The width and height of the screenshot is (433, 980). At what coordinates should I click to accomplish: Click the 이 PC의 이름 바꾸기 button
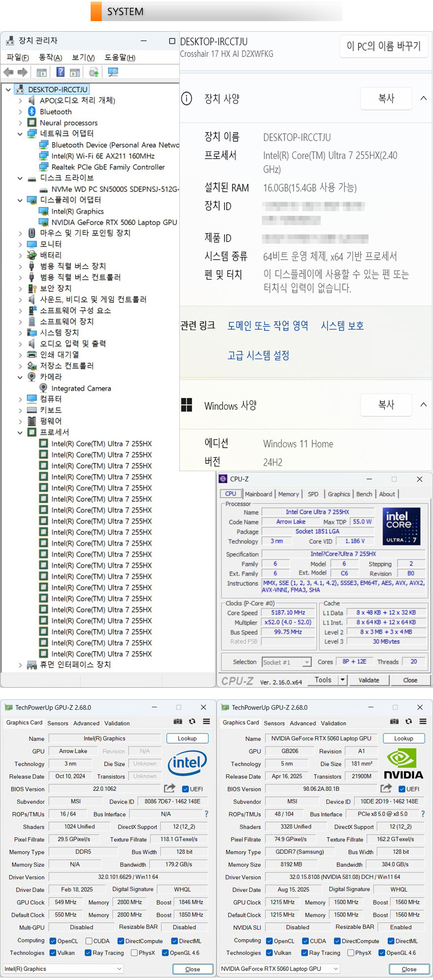tap(384, 46)
